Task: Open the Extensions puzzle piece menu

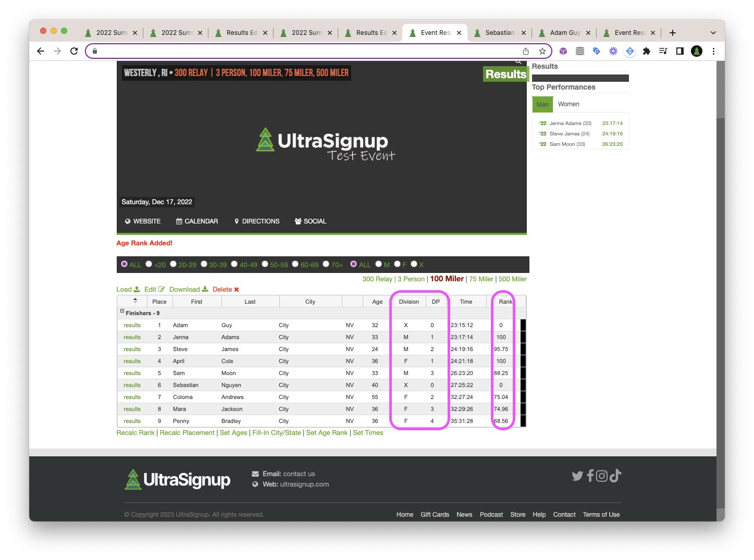Action: click(x=647, y=51)
